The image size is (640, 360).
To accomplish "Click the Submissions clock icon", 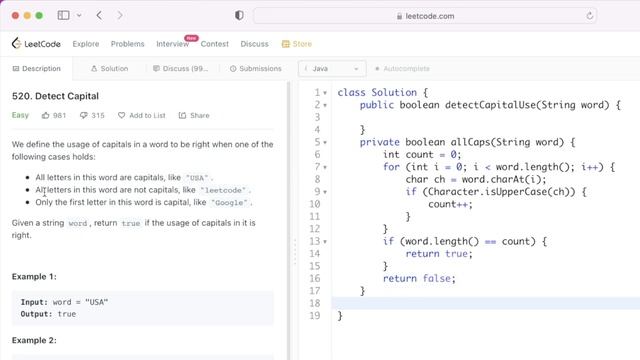I will coord(233,69).
